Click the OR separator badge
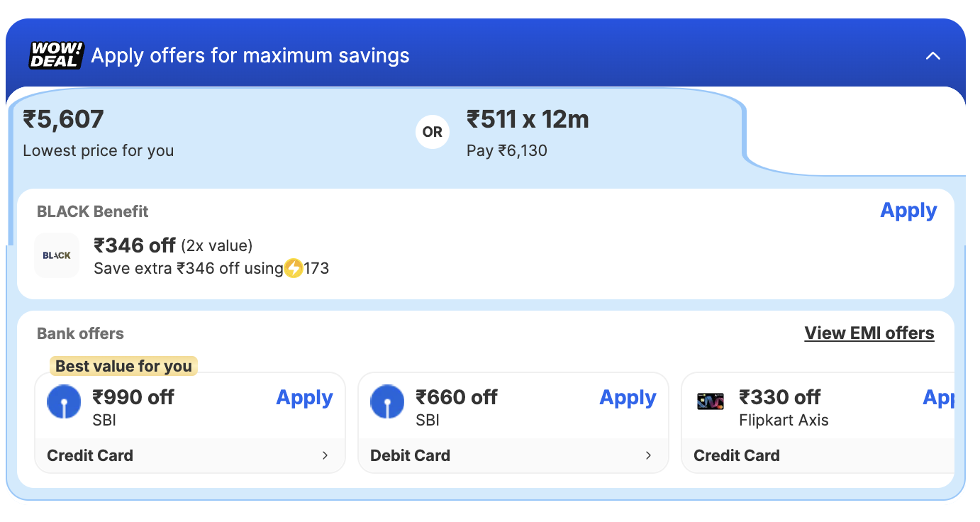The image size is (980, 522). (433, 132)
